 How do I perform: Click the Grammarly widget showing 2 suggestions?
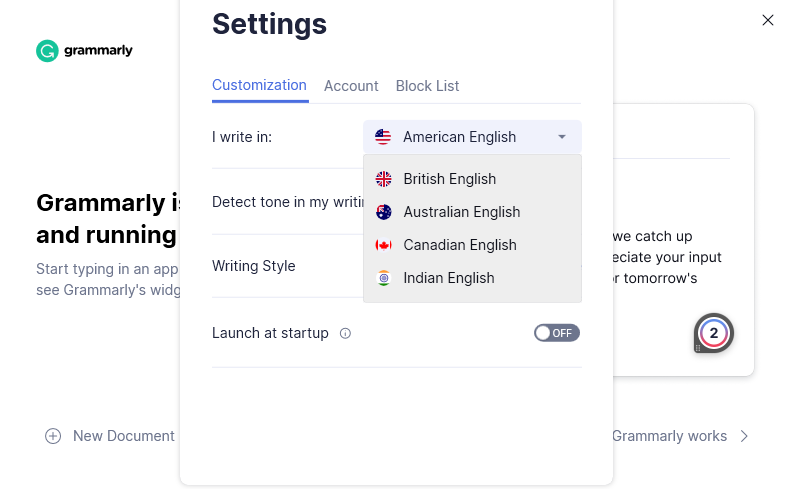point(714,333)
